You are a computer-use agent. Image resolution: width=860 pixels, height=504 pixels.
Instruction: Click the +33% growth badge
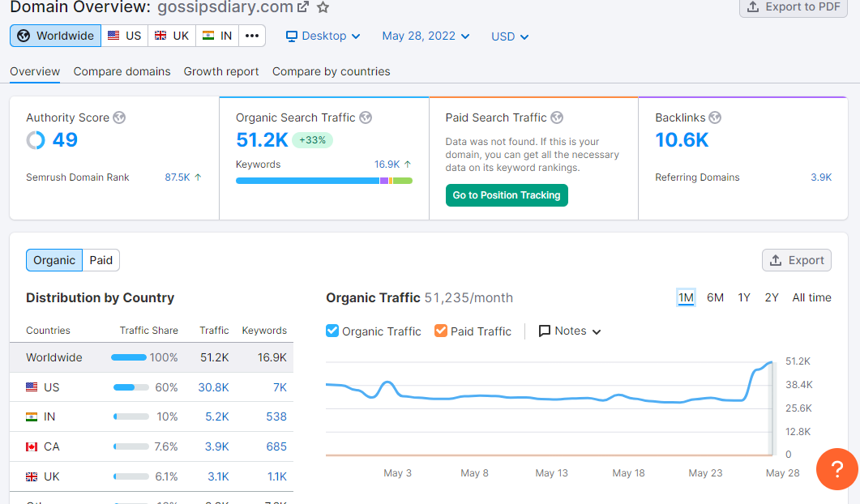(x=312, y=140)
